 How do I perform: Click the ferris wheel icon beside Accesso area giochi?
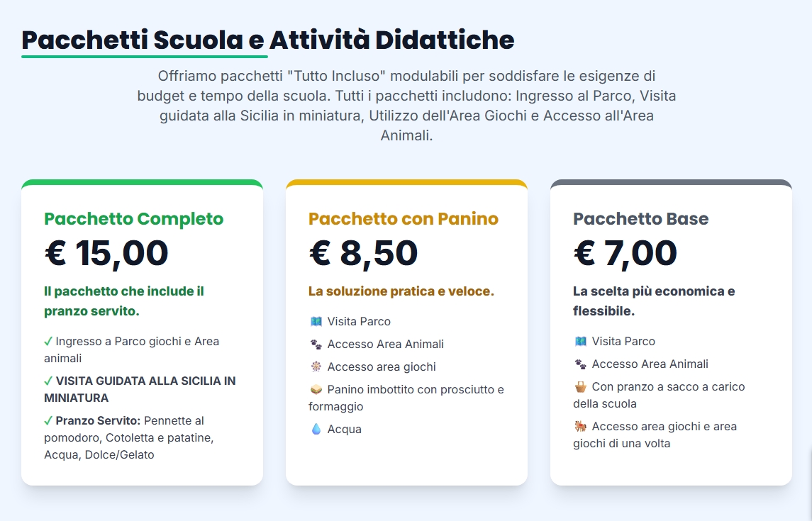pos(316,367)
